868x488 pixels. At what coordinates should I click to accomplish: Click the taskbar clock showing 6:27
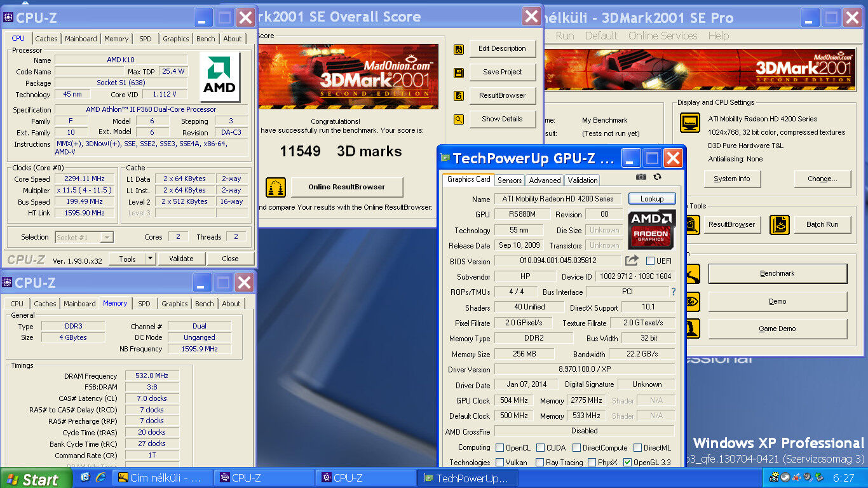coord(844,478)
